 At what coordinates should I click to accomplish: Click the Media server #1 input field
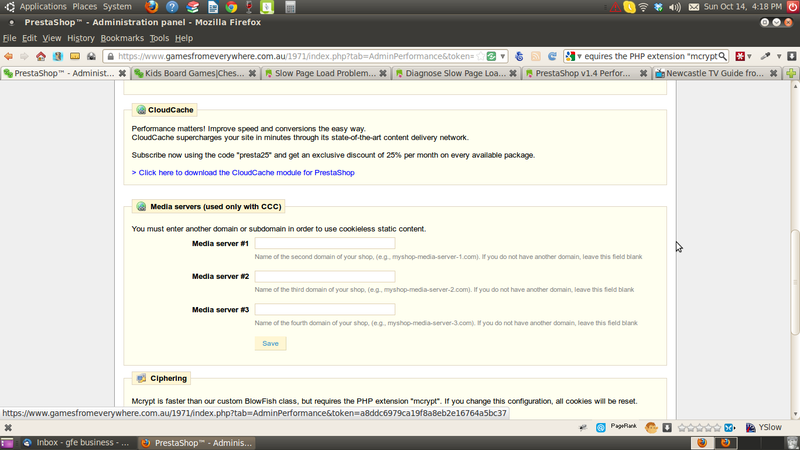pyautogui.click(x=324, y=243)
